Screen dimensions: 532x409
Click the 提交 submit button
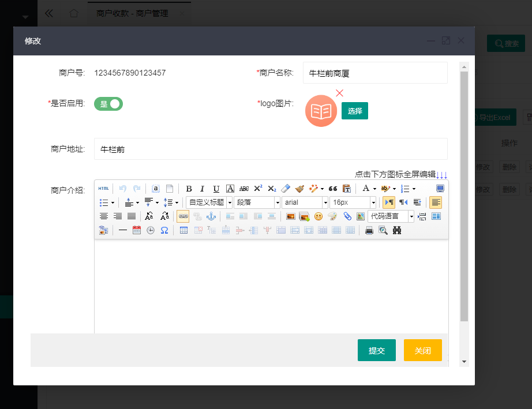pyautogui.click(x=377, y=350)
